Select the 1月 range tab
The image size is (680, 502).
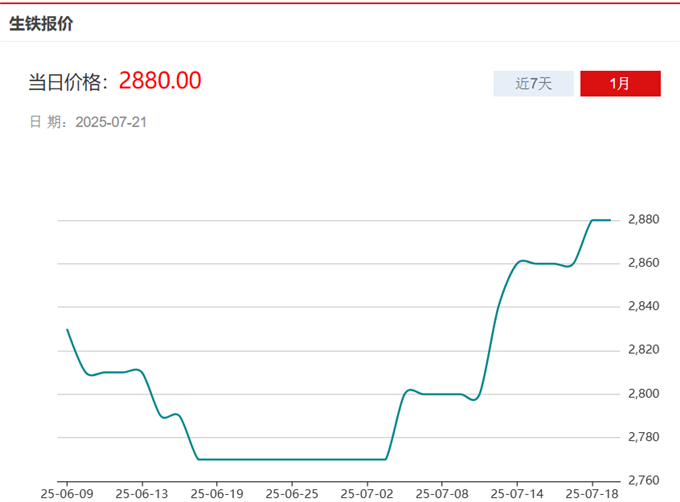coord(620,84)
